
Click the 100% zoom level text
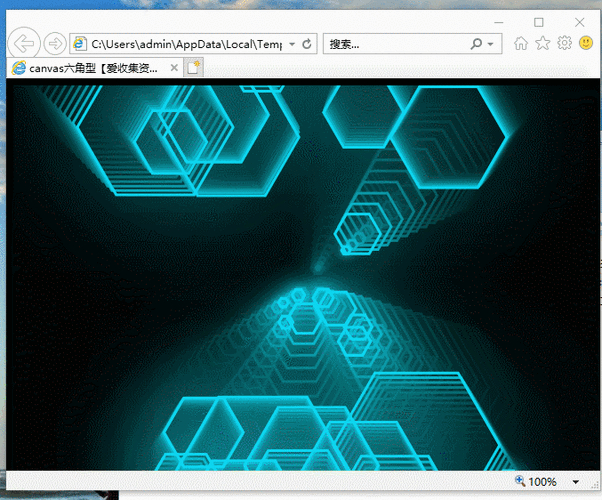point(542,482)
